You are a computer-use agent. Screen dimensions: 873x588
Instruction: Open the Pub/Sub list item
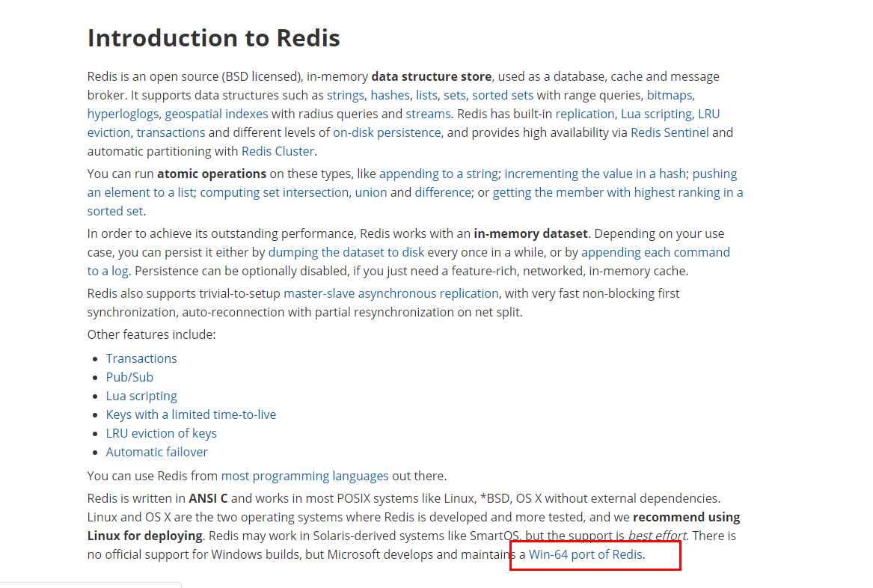[x=129, y=377]
